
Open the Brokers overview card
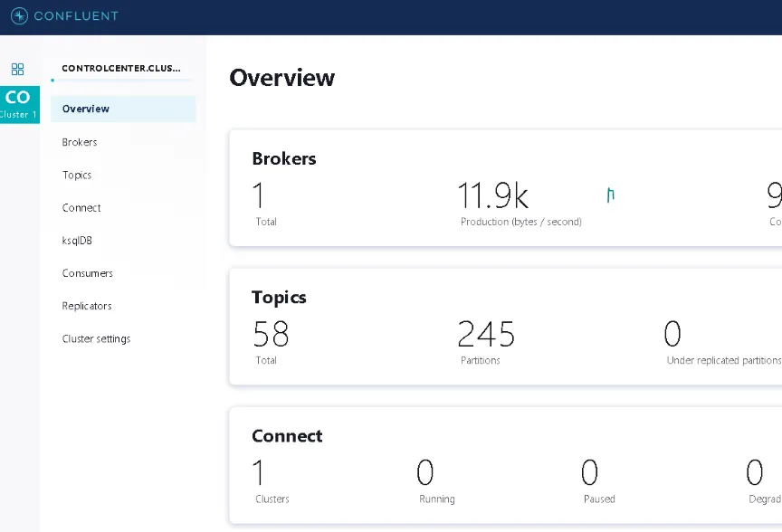click(506, 188)
